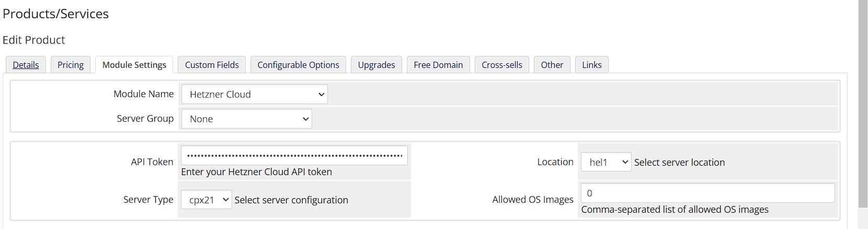Click the API Token field
This screenshot has height=229, width=868.
tap(294, 155)
